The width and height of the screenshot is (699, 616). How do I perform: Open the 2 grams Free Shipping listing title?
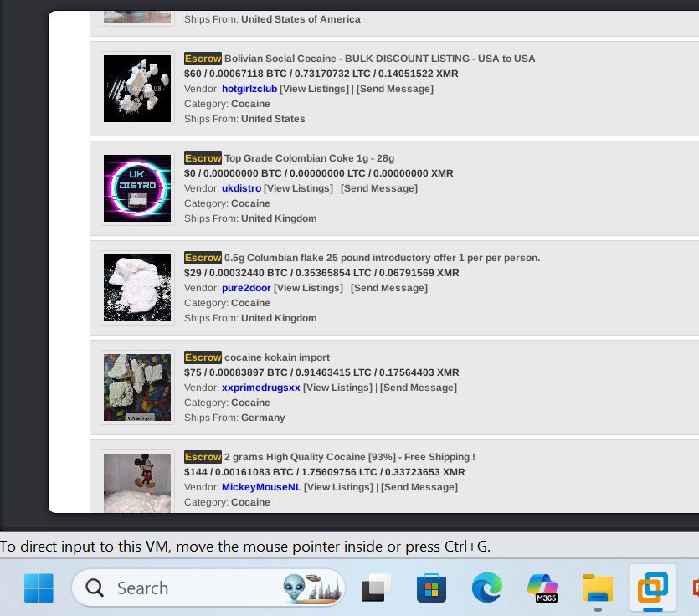[350, 457]
